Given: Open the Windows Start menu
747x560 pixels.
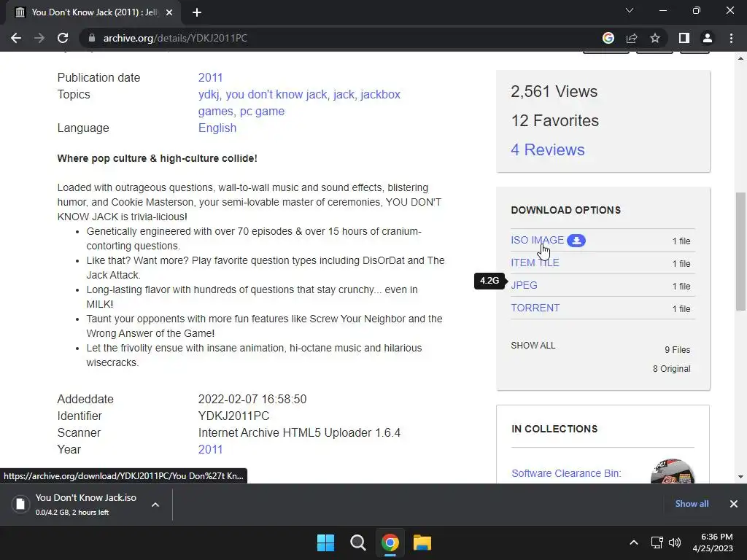Looking at the screenshot, I should pyautogui.click(x=326, y=542).
